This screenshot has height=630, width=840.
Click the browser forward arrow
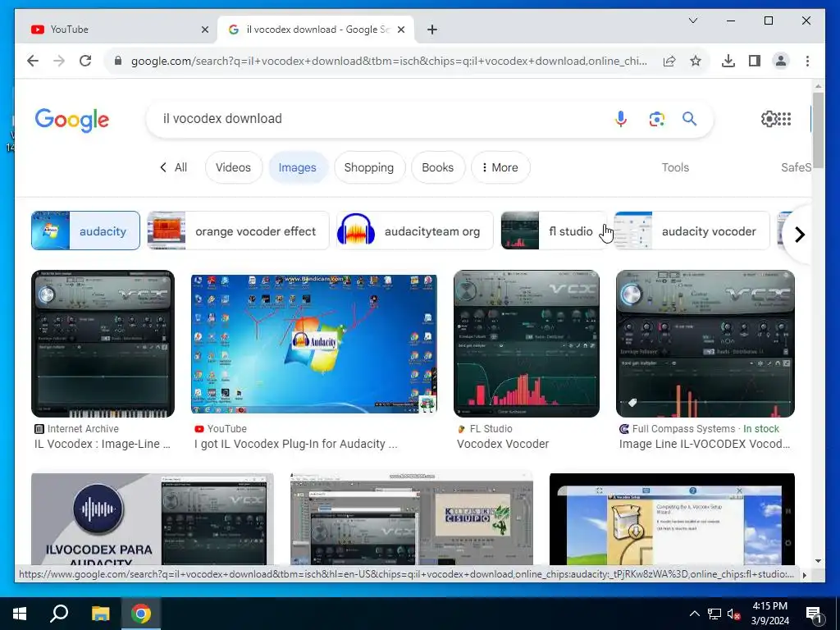tap(59, 61)
